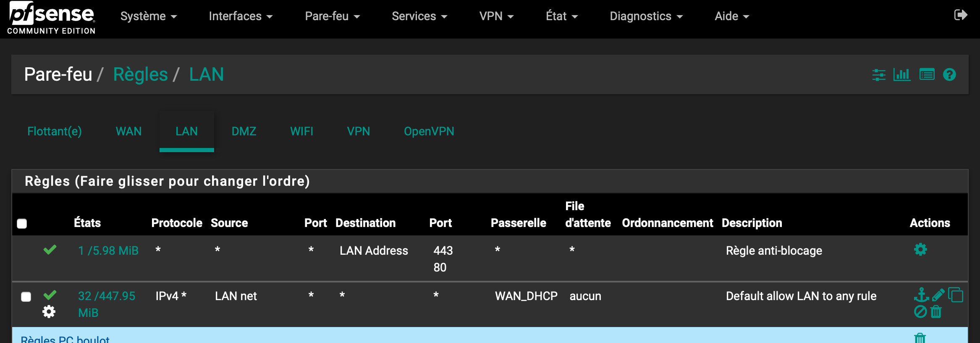
Task: Open the Pare-feu dropdown menu
Action: point(332,16)
